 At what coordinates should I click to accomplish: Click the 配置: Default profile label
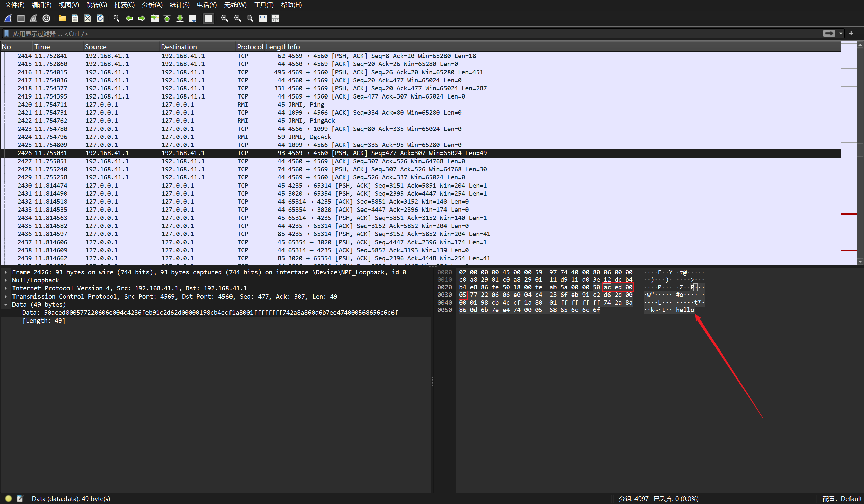pyautogui.click(x=842, y=499)
